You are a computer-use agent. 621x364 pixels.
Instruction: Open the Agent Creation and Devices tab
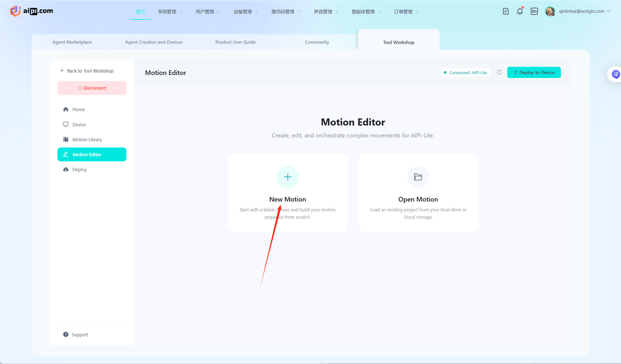[154, 42]
